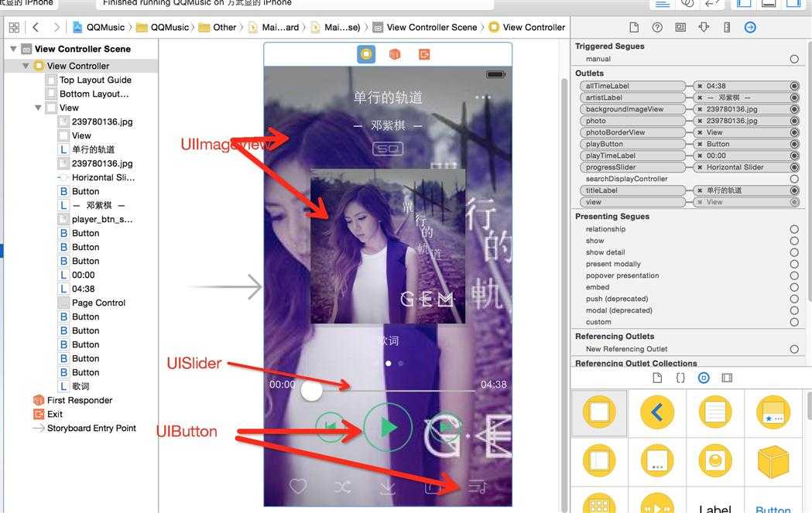Show the Object library
Screen dimensions: 812x513
pyautogui.click(x=704, y=378)
